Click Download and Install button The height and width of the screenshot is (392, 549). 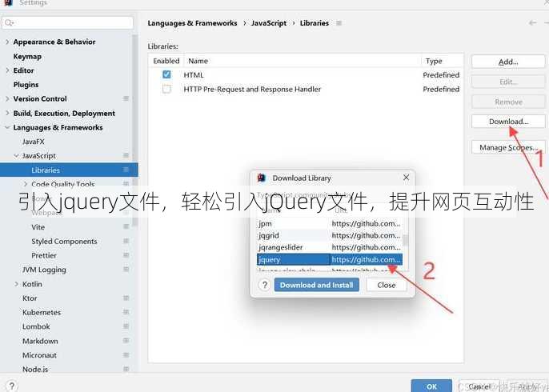click(317, 285)
